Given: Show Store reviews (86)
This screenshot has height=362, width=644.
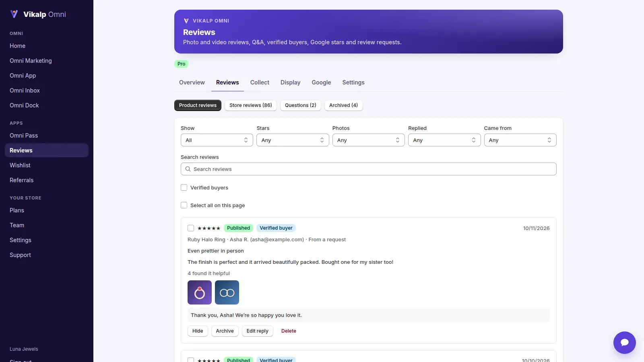Looking at the screenshot, I should pyautogui.click(x=251, y=105).
